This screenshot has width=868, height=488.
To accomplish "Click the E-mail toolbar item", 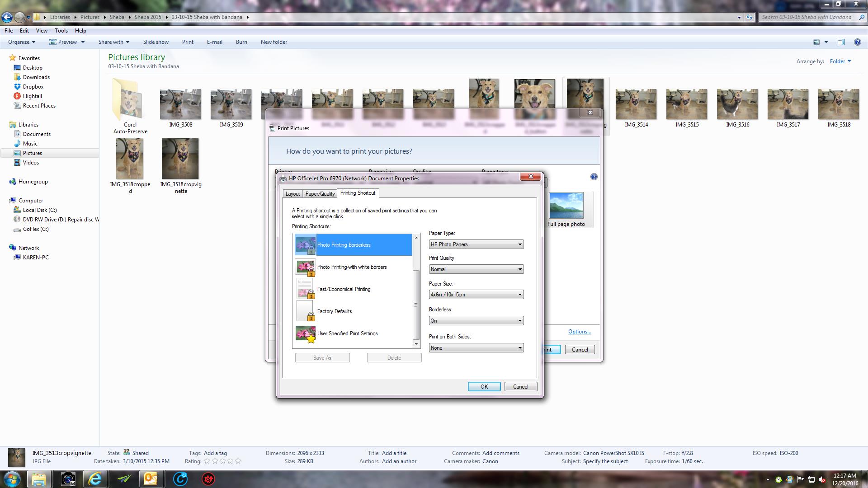I will click(215, 42).
